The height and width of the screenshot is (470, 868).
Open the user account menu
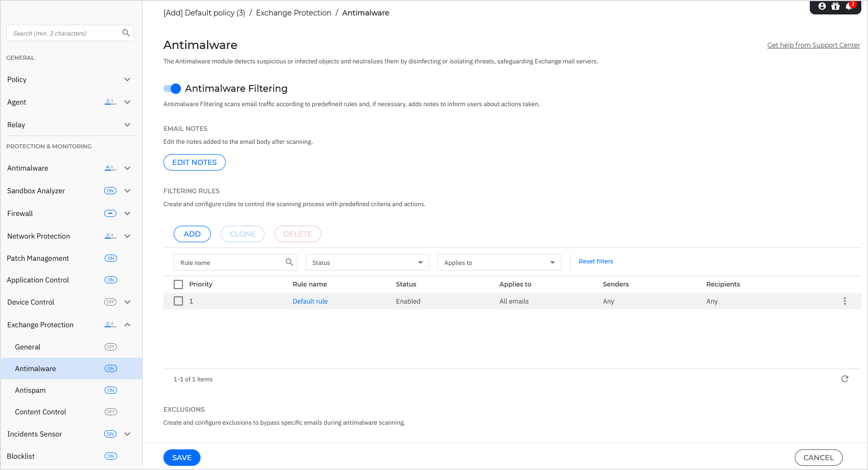(x=821, y=7)
